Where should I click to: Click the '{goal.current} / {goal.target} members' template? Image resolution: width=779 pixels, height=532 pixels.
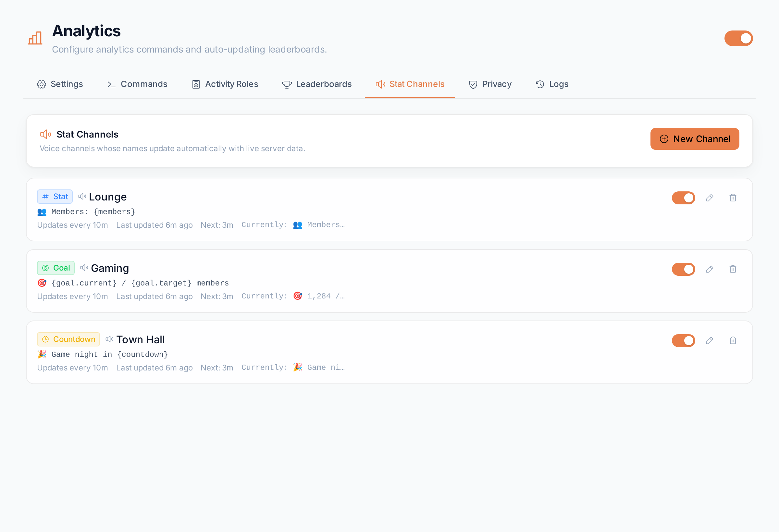point(133,283)
